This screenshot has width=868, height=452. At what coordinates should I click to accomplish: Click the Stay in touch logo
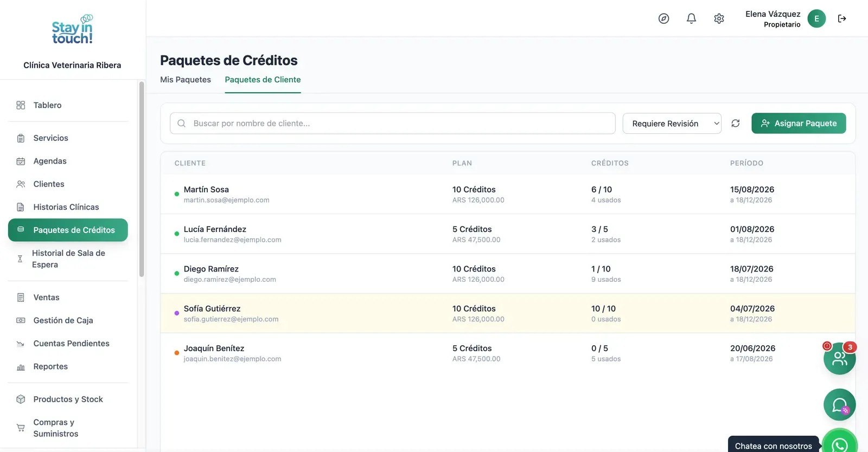[72, 30]
